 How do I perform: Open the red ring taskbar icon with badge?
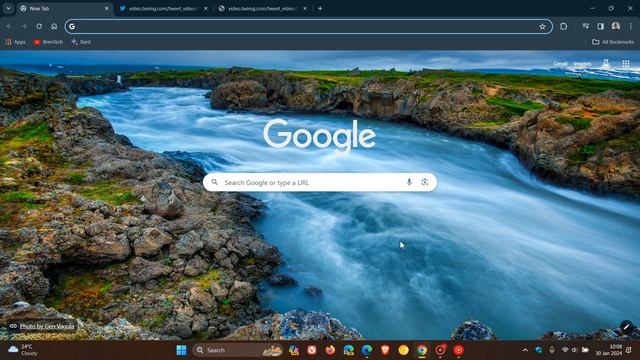(440, 350)
